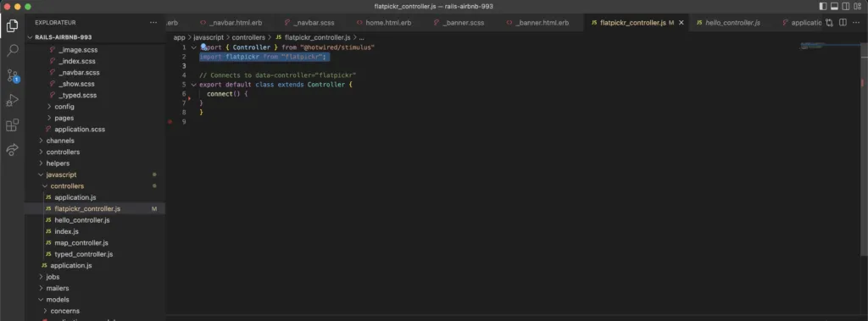Close the flatpickr_controller.js tab

point(682,23)
